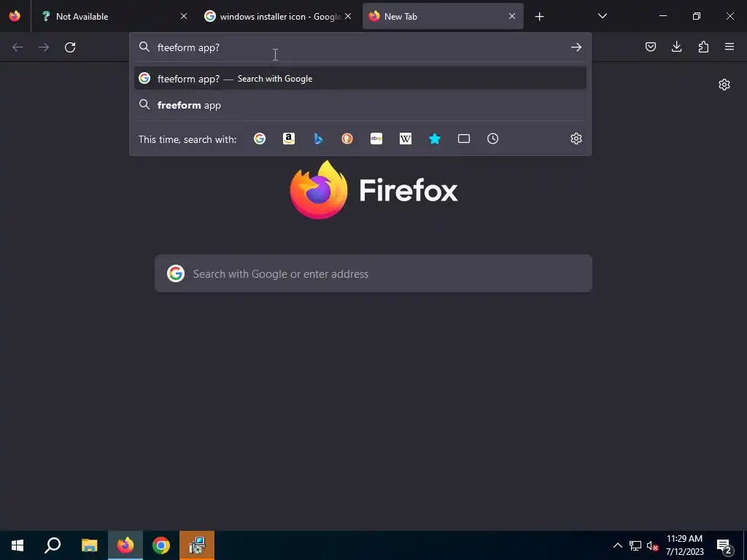Close the New Tab tab
The image size is (747, 560).
[x=511, y=16]
